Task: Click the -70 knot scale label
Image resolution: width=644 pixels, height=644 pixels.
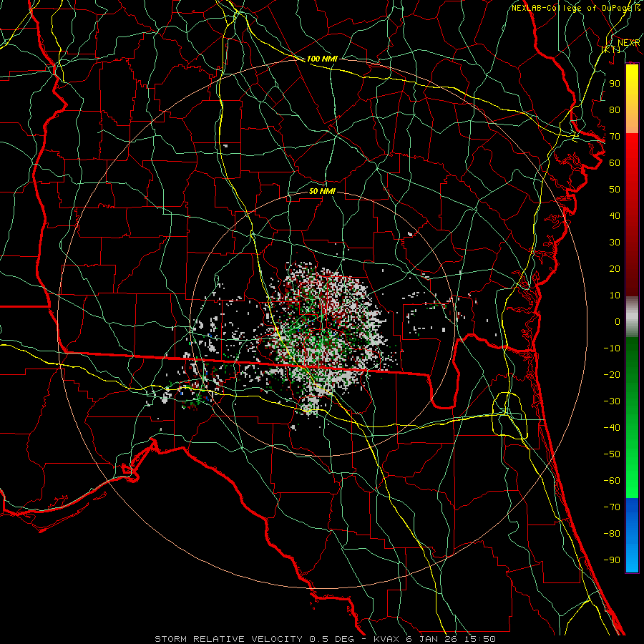Action: (x=612, y=507)
